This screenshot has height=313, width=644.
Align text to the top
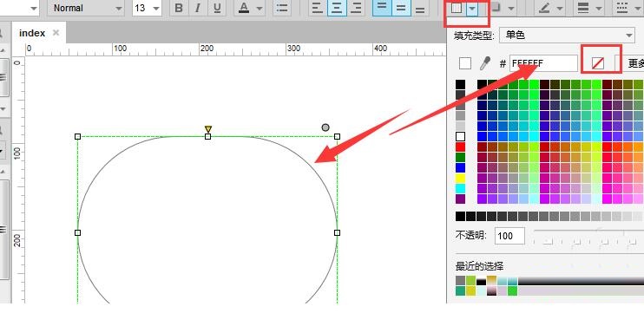[382, 8]
